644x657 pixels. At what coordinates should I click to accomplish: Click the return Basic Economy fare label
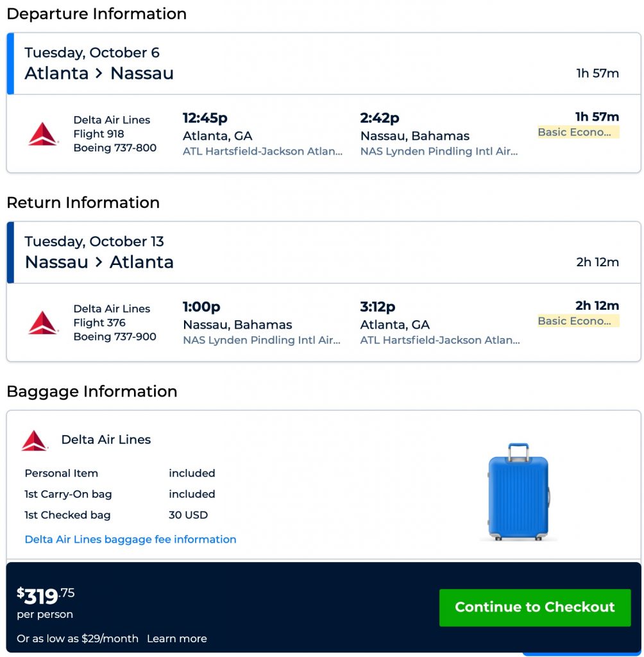(x=578, y=321)
